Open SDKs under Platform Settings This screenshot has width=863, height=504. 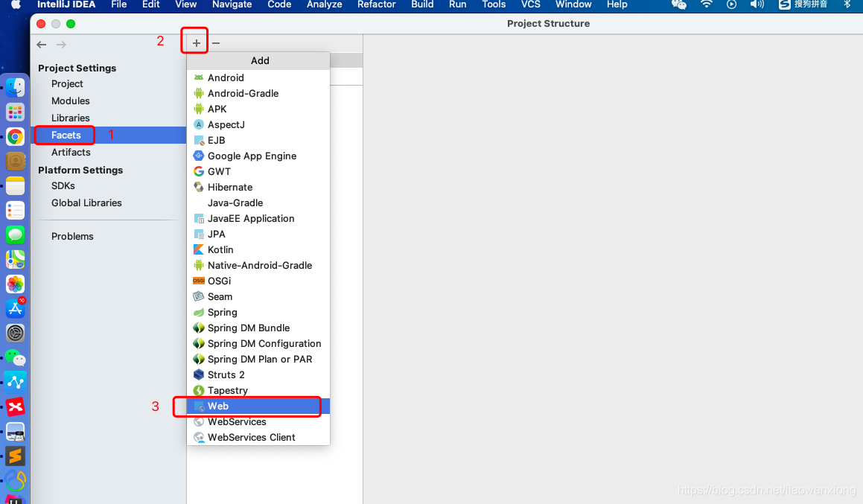63,186
